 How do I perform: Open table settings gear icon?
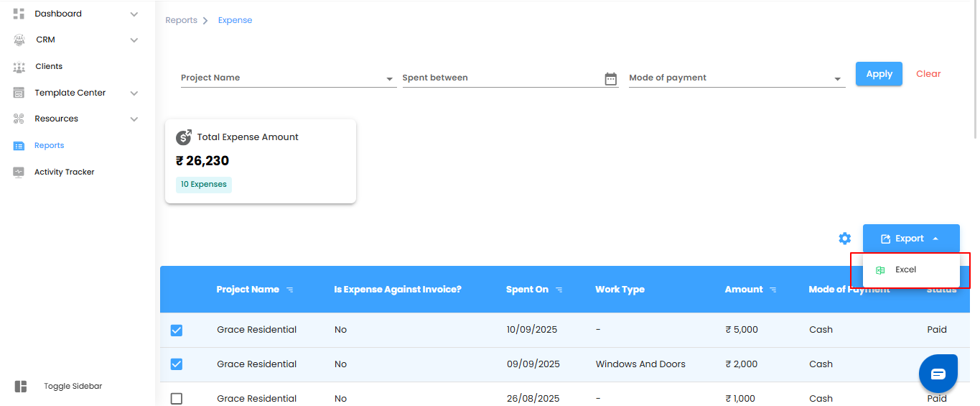pos(844,239)
